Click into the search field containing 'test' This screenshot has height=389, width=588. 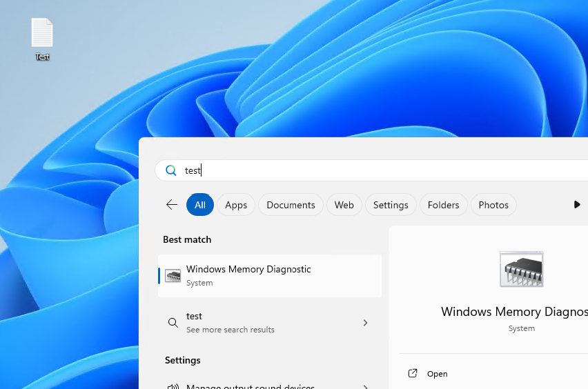tap(371, 170)
